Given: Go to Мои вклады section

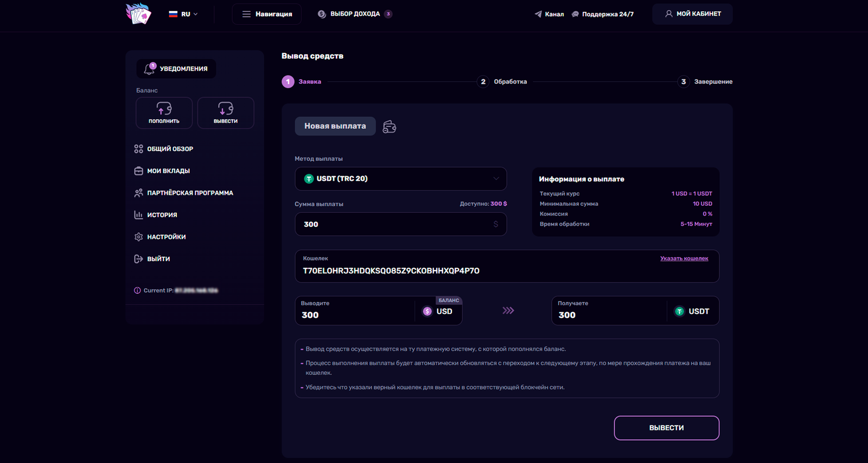Looking at the screenshot, I should pyautogui.click(x=168, y=171).
